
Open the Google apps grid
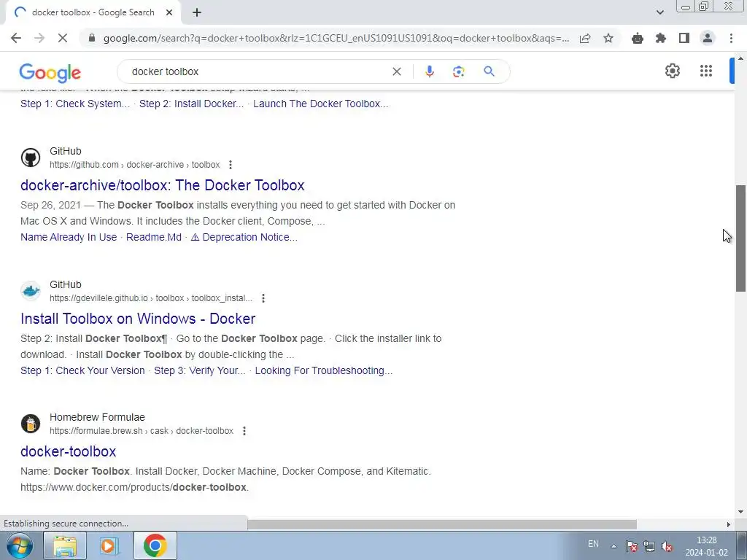coord(706,71)
